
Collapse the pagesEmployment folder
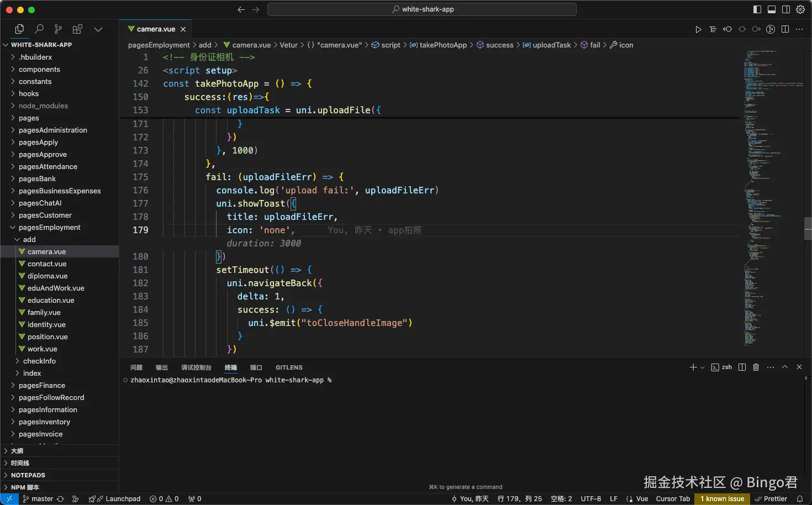49,228
